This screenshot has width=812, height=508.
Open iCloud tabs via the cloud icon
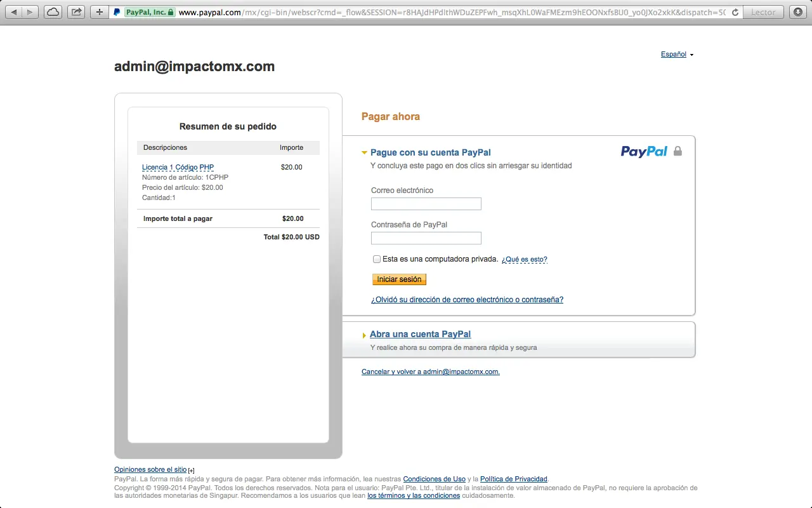53,11
